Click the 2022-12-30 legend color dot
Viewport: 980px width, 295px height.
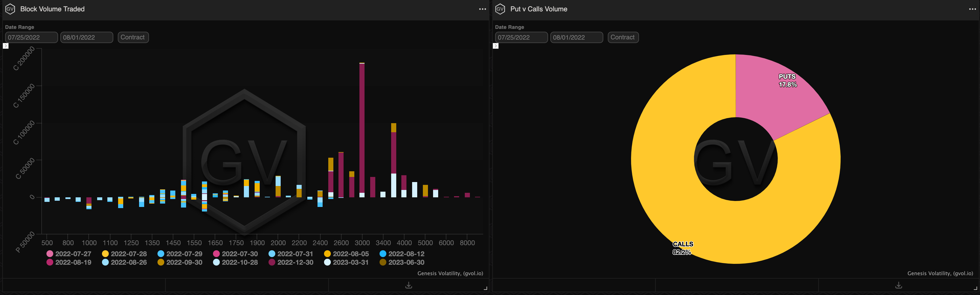pyautogui.click(x=272, y=262)
